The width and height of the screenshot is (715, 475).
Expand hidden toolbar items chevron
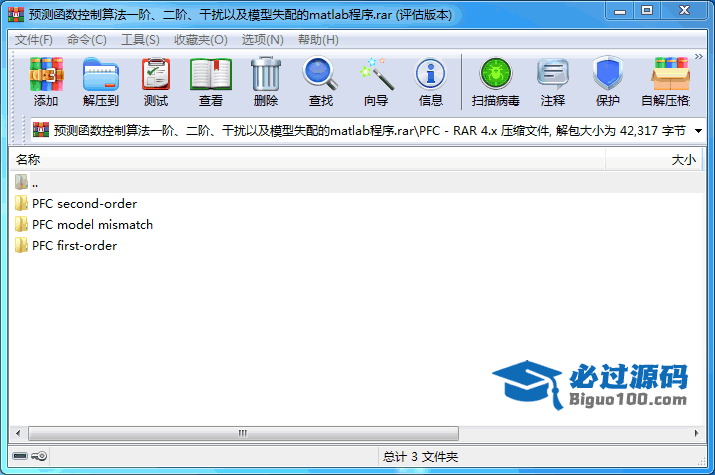click(699, 57)
